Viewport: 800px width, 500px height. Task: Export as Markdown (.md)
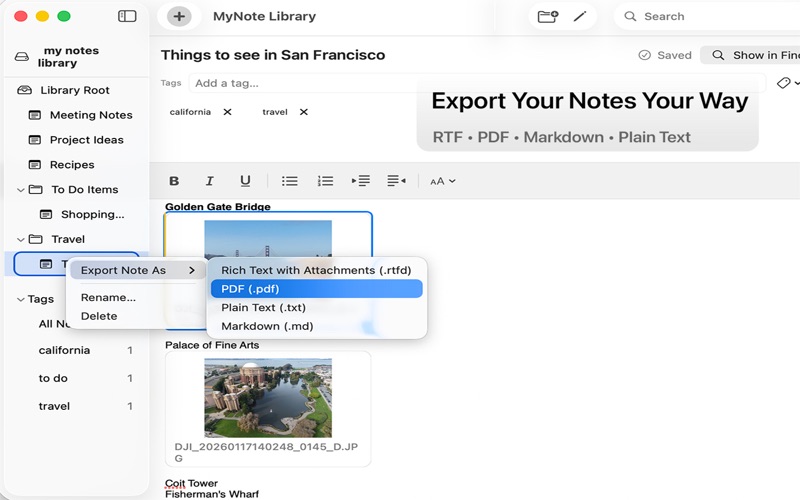point(316,326)
